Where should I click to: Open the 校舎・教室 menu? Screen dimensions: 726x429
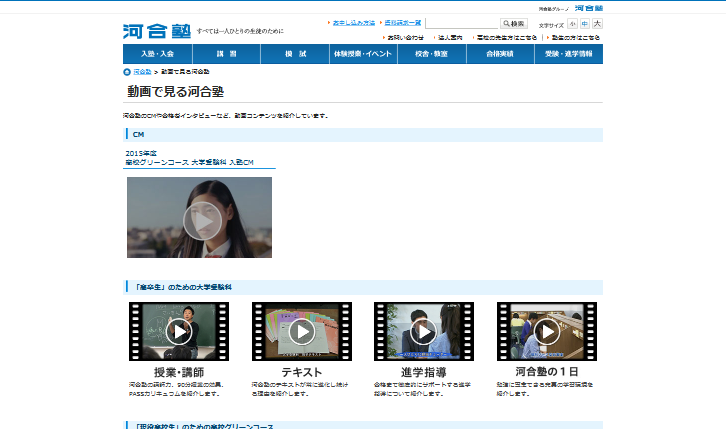click(432, 54)
